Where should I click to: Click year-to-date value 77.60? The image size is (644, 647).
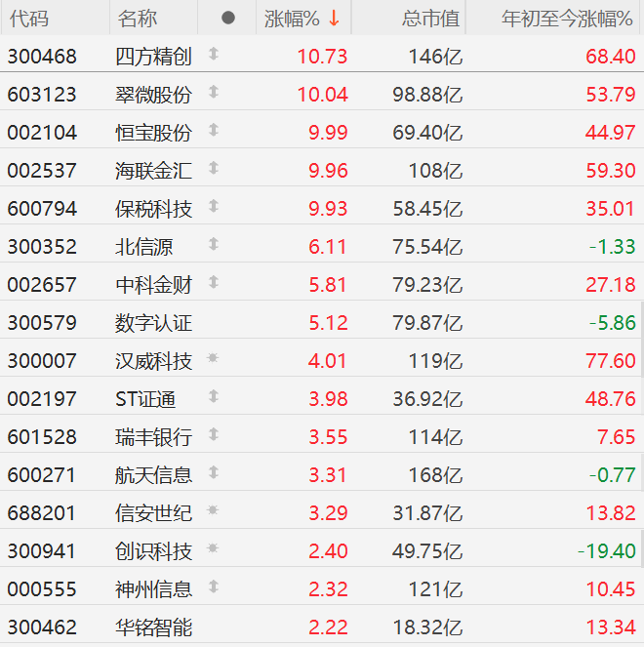coord(611,361)
